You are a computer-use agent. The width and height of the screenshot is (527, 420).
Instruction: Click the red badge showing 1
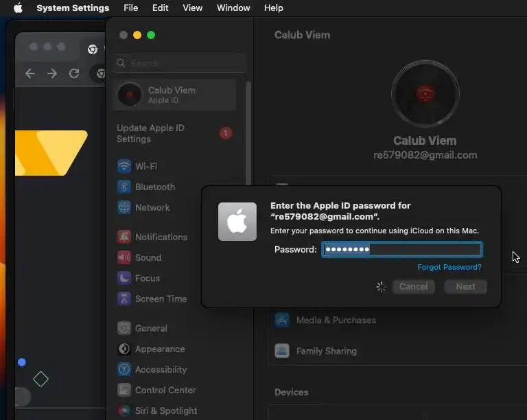point(226,133)
